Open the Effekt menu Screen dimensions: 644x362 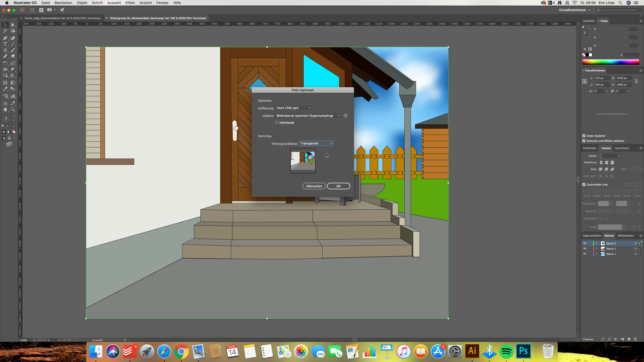(130, 3)
